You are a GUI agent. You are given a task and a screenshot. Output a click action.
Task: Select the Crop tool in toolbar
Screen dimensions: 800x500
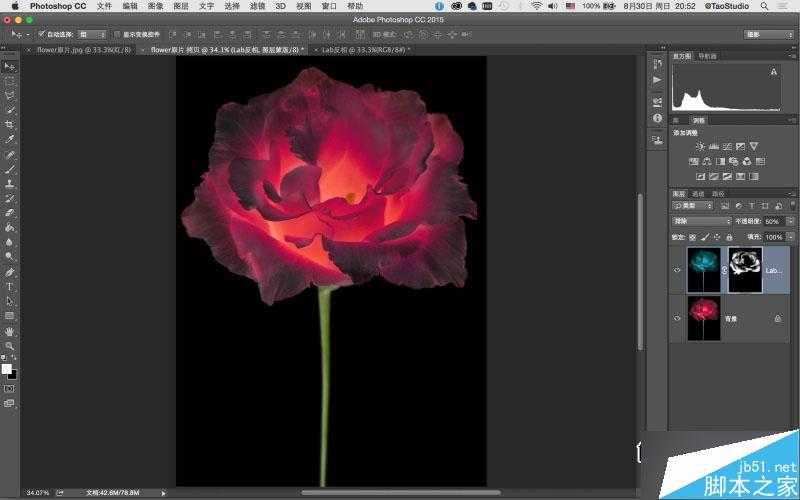coord(10,124)
